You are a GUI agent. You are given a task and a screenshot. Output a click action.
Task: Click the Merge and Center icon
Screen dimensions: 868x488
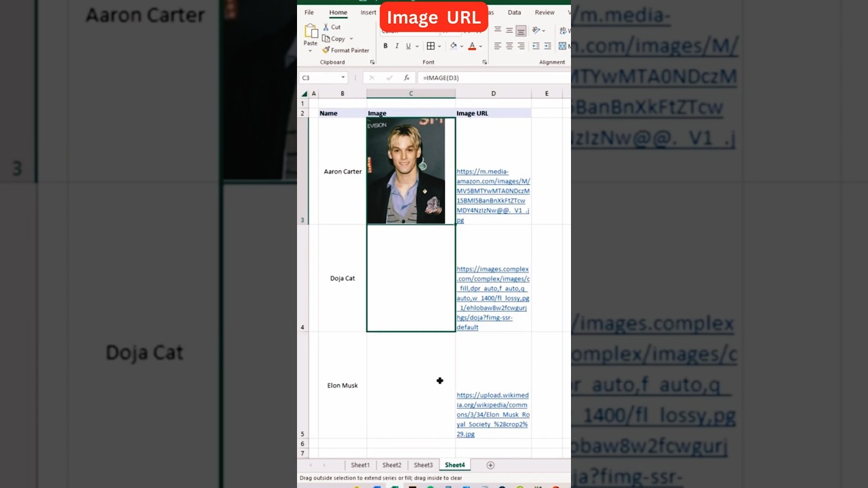coord(563,46)
